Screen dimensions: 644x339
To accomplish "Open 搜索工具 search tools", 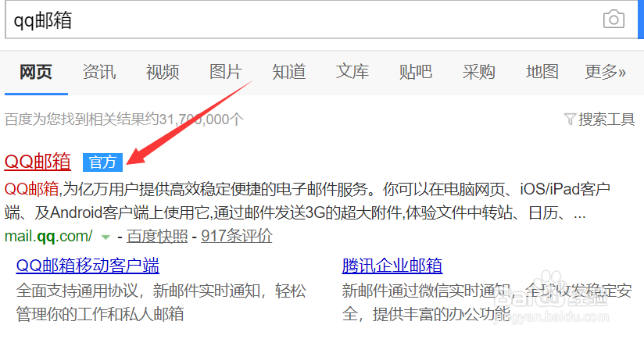I will tap(606, 120).
